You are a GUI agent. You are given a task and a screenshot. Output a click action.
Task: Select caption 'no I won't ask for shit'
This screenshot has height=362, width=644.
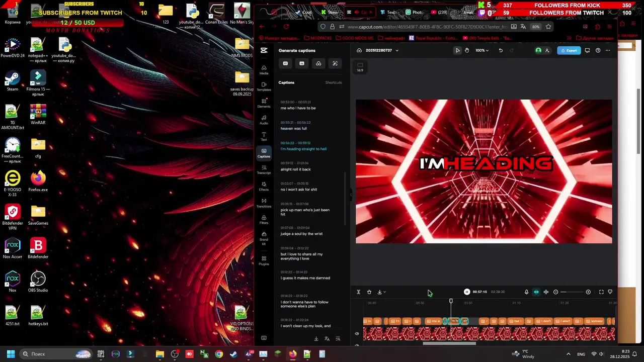coord(299,190)
